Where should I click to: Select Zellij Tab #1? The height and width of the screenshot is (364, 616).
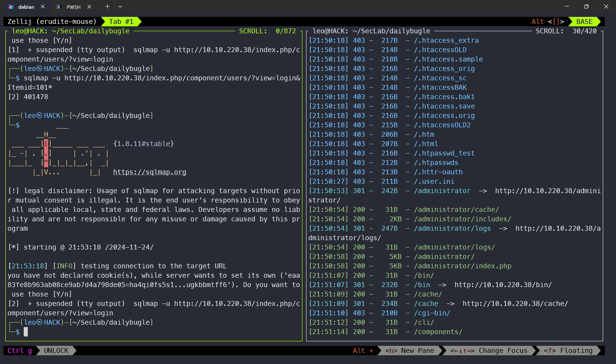[x=121, y=22]
